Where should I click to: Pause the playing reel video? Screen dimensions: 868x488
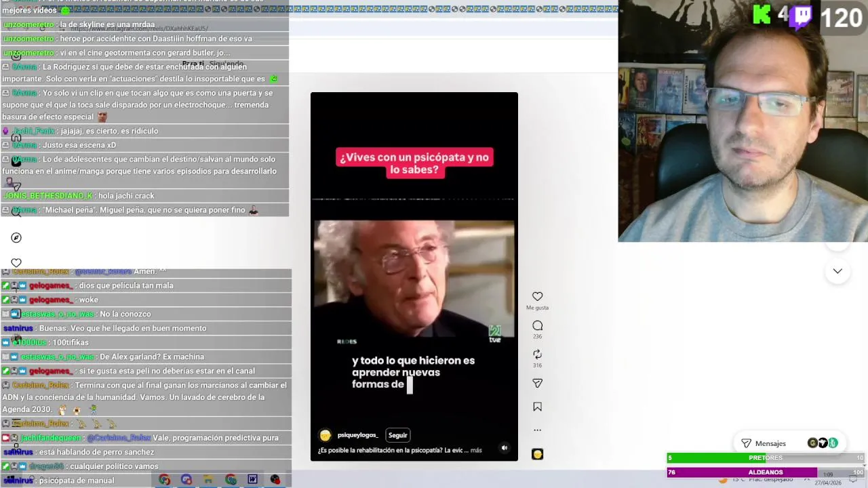click(414, 277)
